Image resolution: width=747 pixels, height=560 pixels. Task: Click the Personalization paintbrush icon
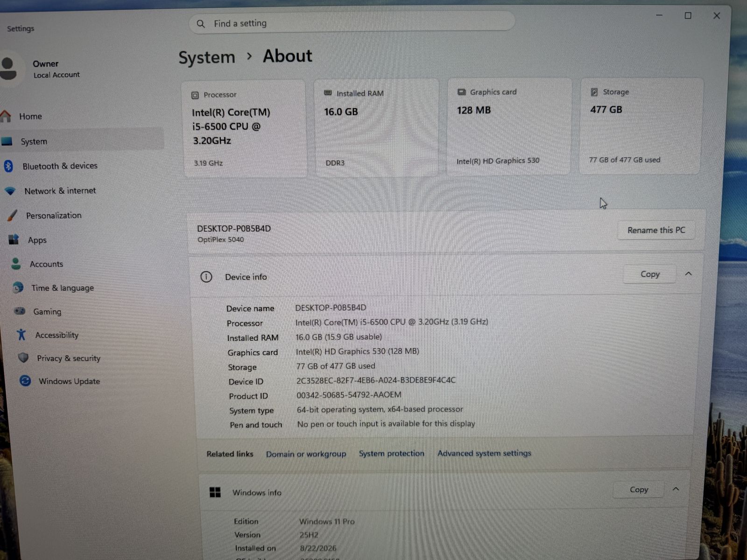pos(13,215)
